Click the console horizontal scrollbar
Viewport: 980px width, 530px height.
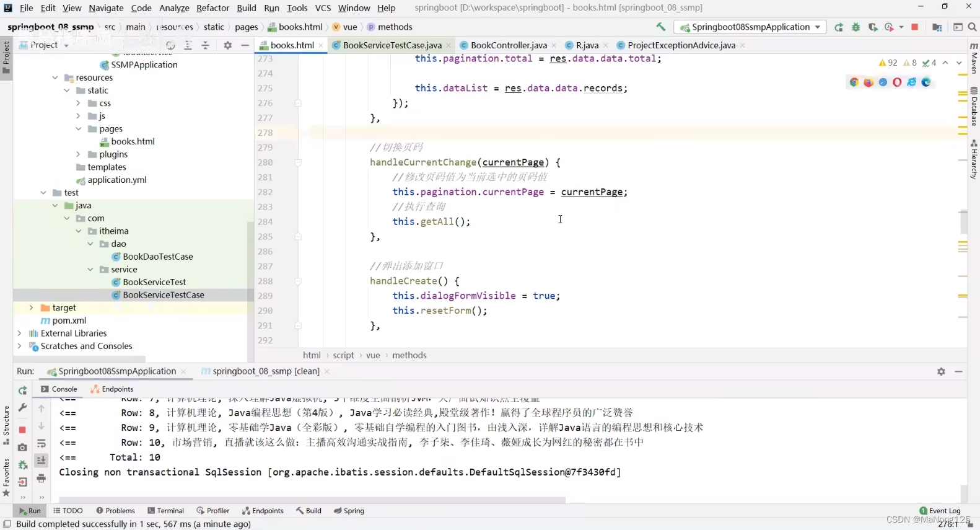click(x=312, y=500)
